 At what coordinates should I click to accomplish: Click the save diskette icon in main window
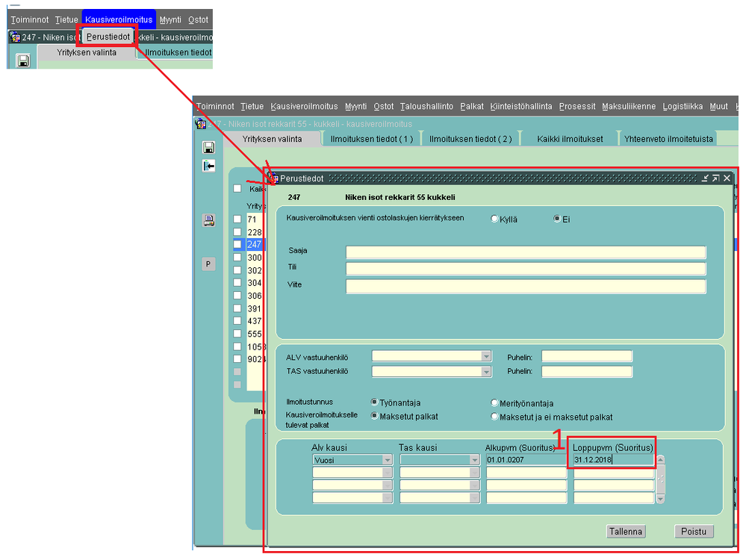click(x=208, y=147)
